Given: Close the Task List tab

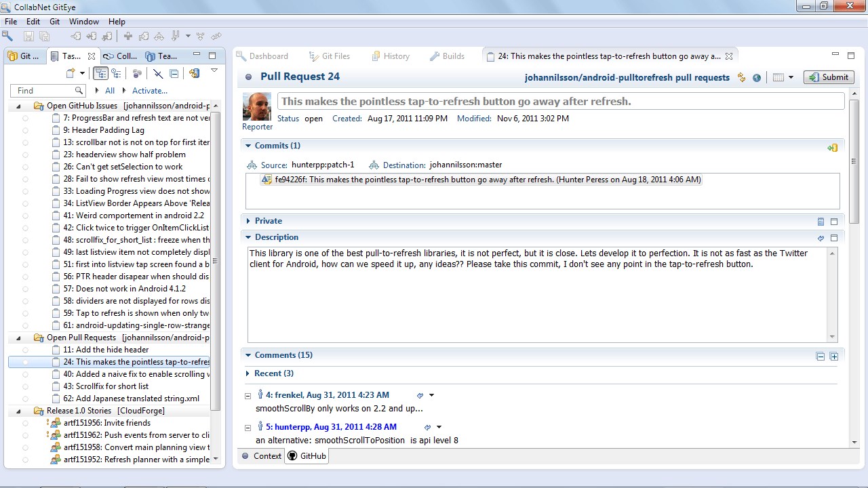Looking at the screenshot, I should click(92, 56).
